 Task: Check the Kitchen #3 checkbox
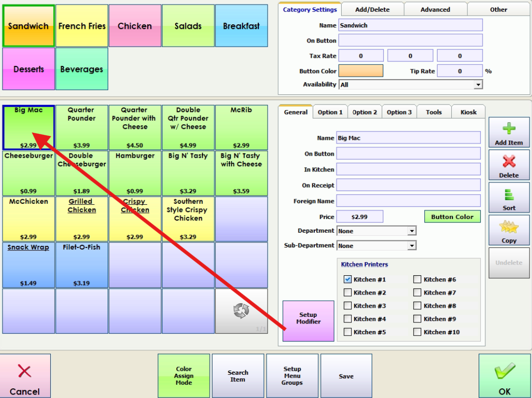347,306
